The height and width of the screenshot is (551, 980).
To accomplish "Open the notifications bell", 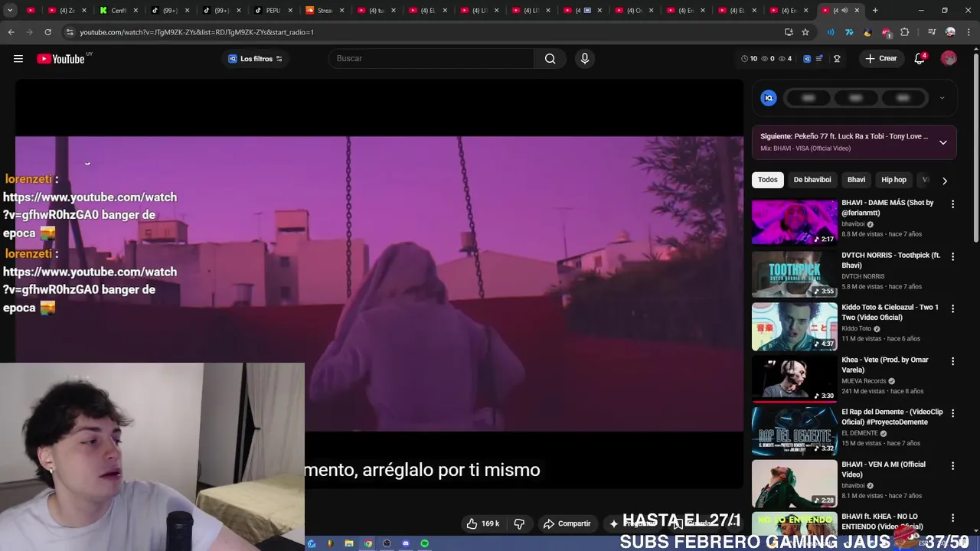I will 920,59.
